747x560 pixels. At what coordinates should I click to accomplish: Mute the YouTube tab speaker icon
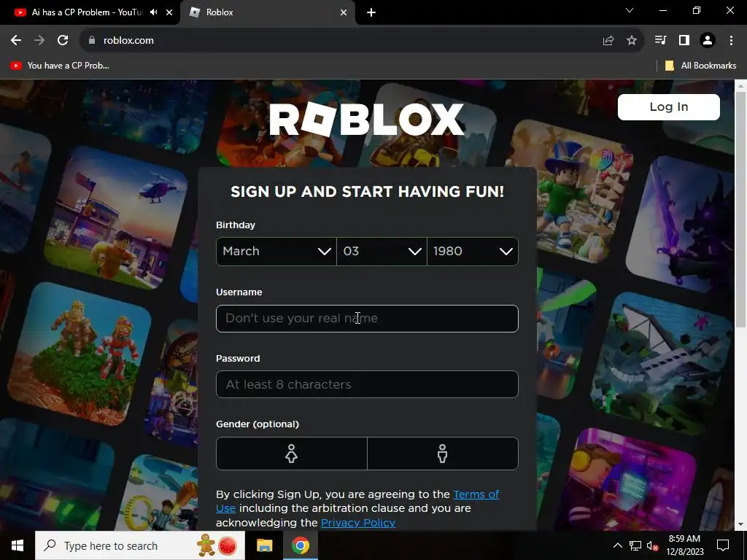pyautogui.click(x=153, y=12)
